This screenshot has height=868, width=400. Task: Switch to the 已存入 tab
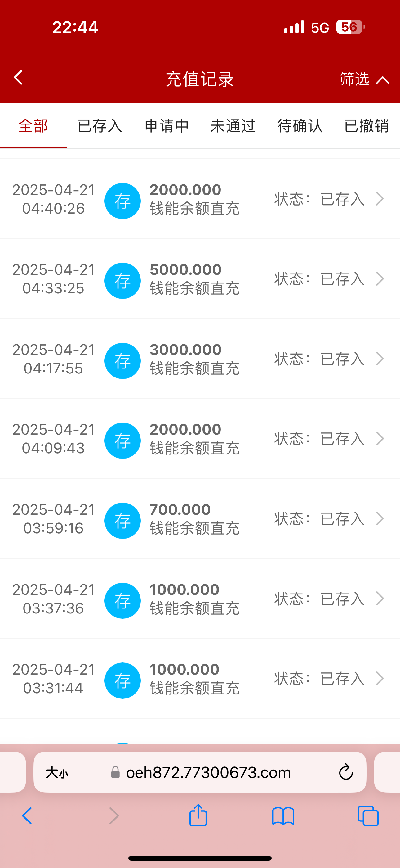tap(100, 126)
